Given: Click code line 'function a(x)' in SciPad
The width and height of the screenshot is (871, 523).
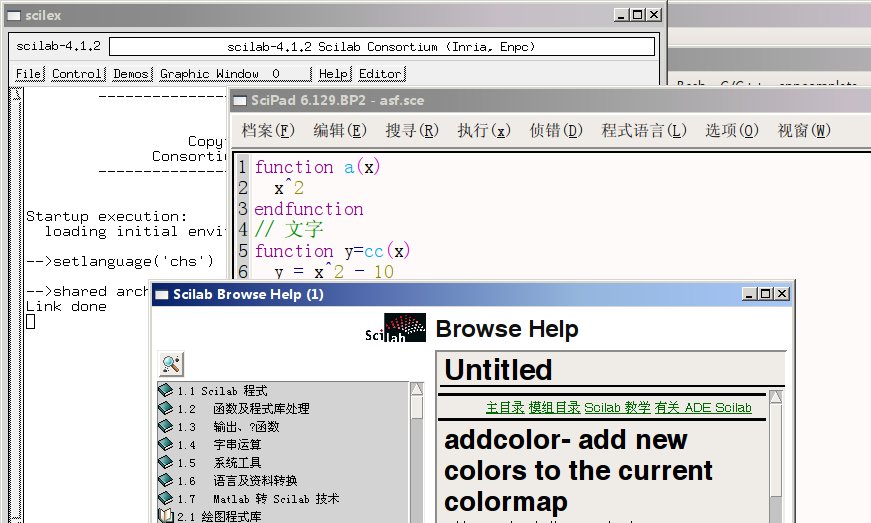Looking at the screenshot, I should point(317,167).
